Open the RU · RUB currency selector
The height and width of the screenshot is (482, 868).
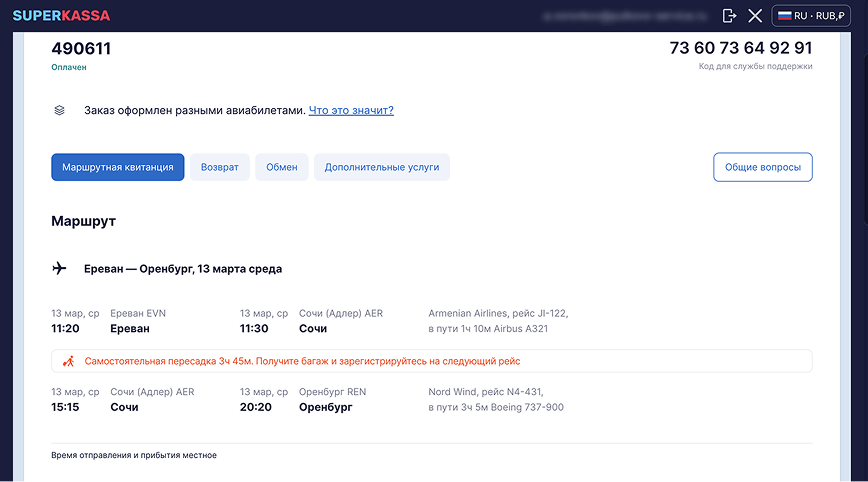pos(811,16)
